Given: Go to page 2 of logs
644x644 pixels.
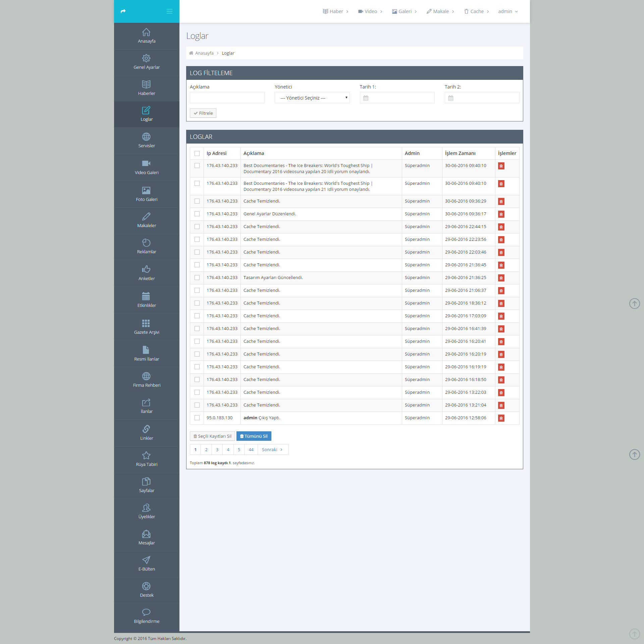Looking at the screenshot, I should 206,450.
